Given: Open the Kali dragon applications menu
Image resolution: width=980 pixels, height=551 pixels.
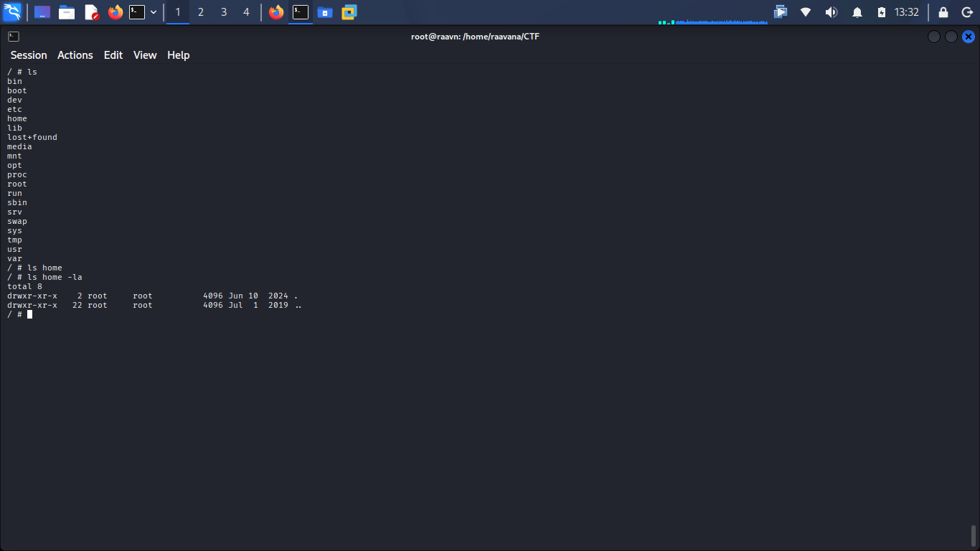Looking at the screenshot, I should pyautogui.click(x=12, y=12).
